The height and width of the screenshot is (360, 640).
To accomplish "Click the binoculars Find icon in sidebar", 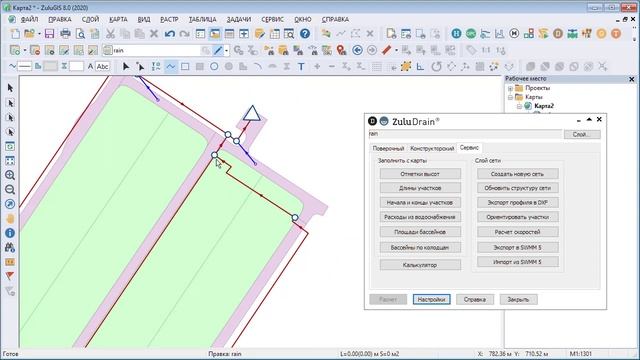I will [x=10, y=247].
